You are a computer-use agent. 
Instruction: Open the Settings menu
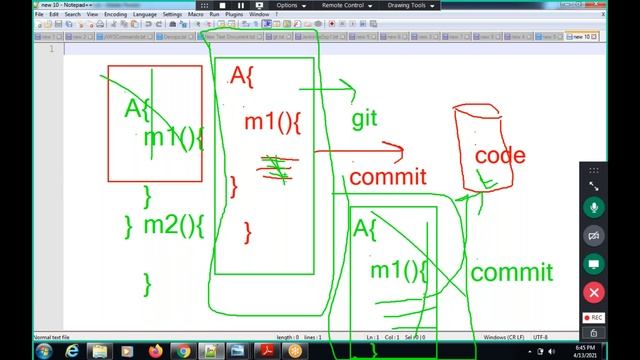pos(172,14)
